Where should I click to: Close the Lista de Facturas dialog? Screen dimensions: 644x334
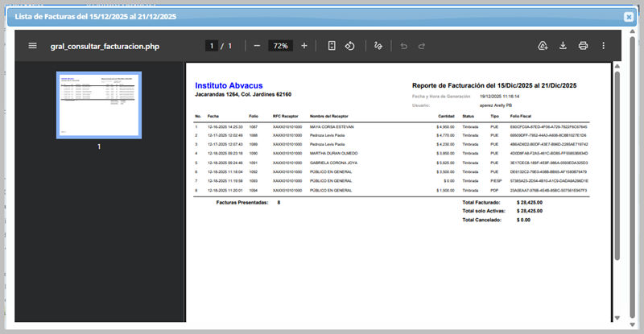[629, 17]
